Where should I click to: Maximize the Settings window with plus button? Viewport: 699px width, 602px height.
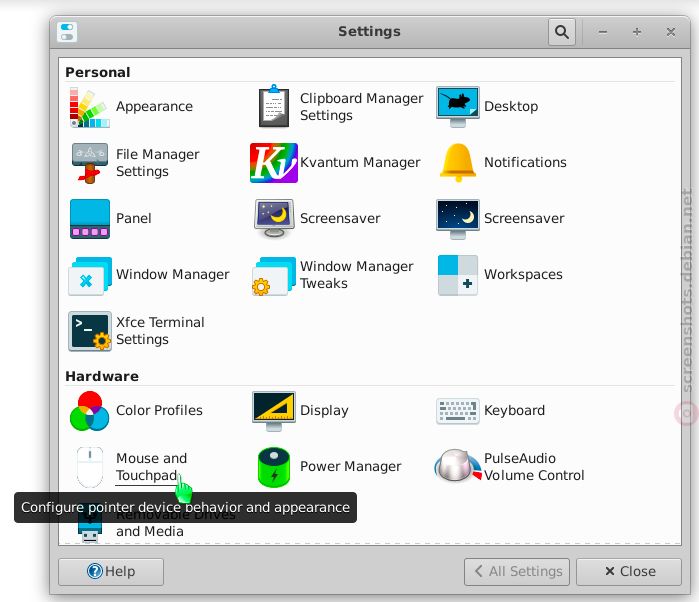637,32
